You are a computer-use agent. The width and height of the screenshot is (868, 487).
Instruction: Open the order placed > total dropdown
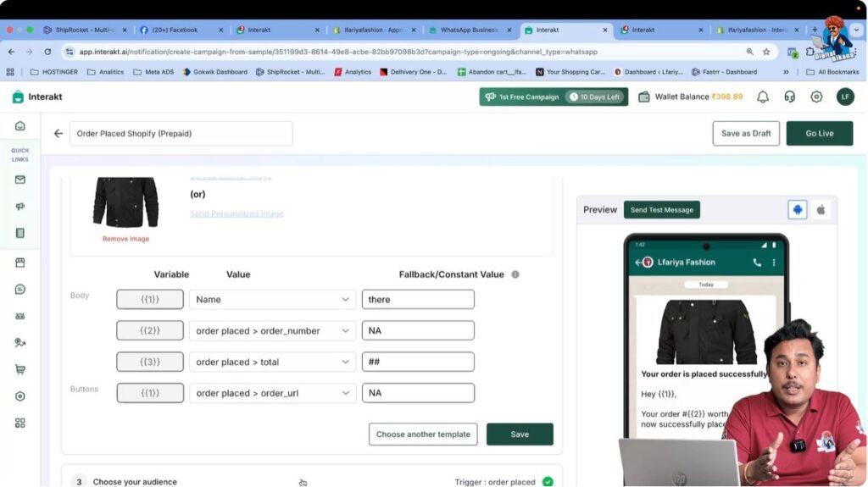(272, 362)
